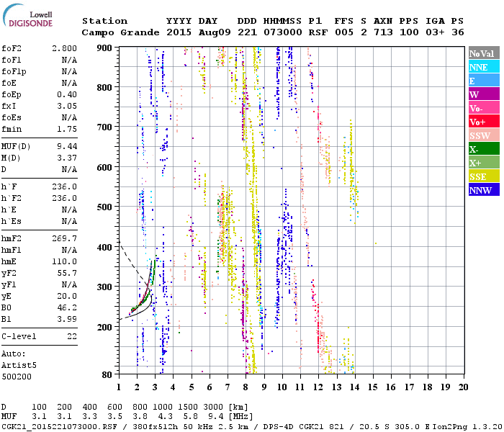Click the foEp value 0.40
This screenshot has width=504, height=432.
point(67,94)
